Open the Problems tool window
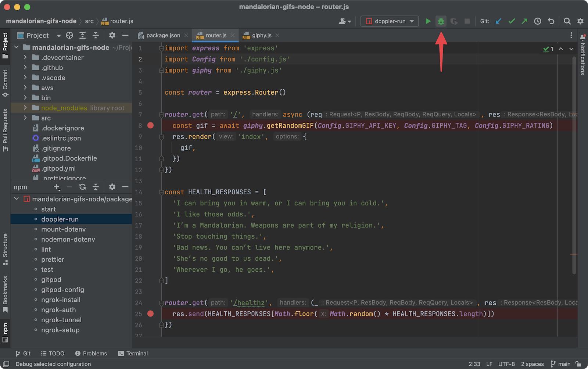The image size is (588, 369). 91,354
